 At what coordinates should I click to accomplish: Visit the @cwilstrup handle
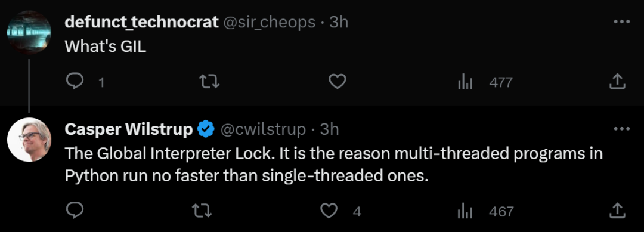coord(264,129)
